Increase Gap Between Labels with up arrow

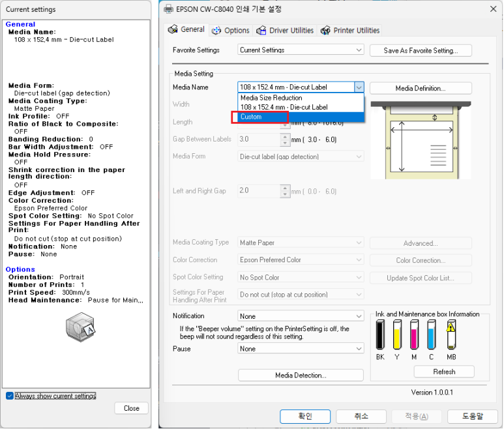coord(285,136)
